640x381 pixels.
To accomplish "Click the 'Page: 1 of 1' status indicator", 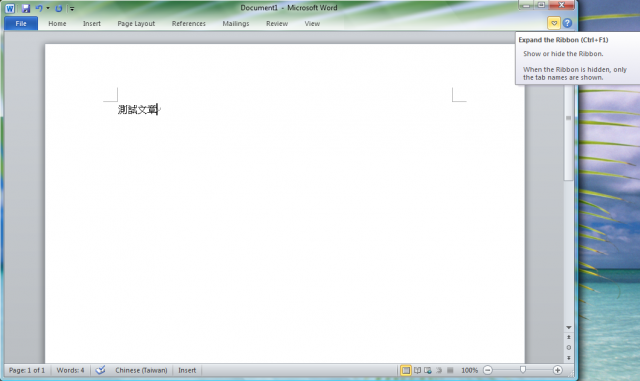I will coord(27,370).
